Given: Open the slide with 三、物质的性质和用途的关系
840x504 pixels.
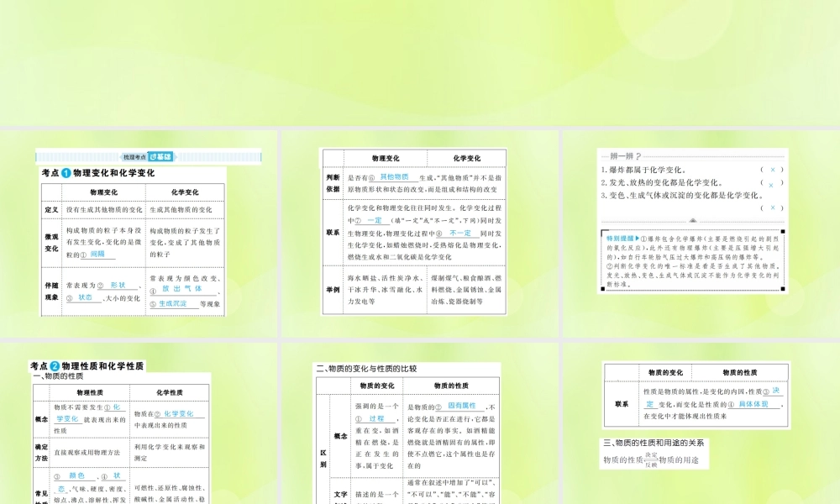Looking at the screenshot, I should tap(701, 423).
